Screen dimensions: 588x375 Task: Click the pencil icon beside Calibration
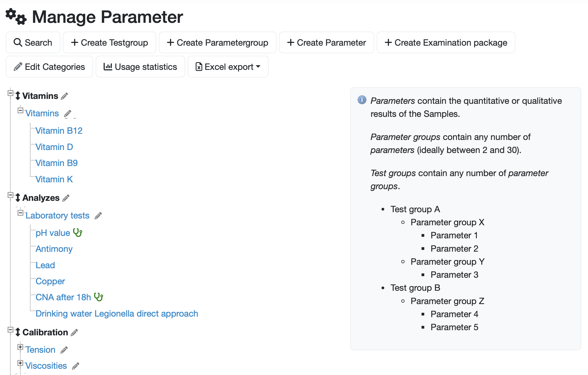coord(74,332)
